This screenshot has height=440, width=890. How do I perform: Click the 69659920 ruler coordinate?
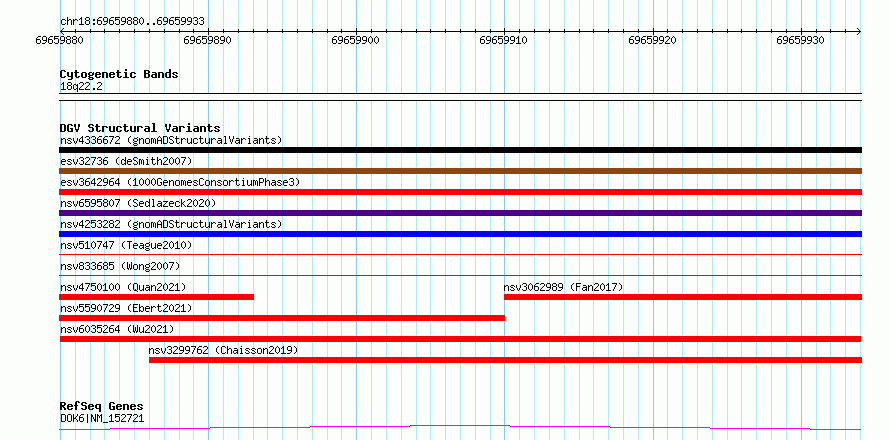click(653, 40)
